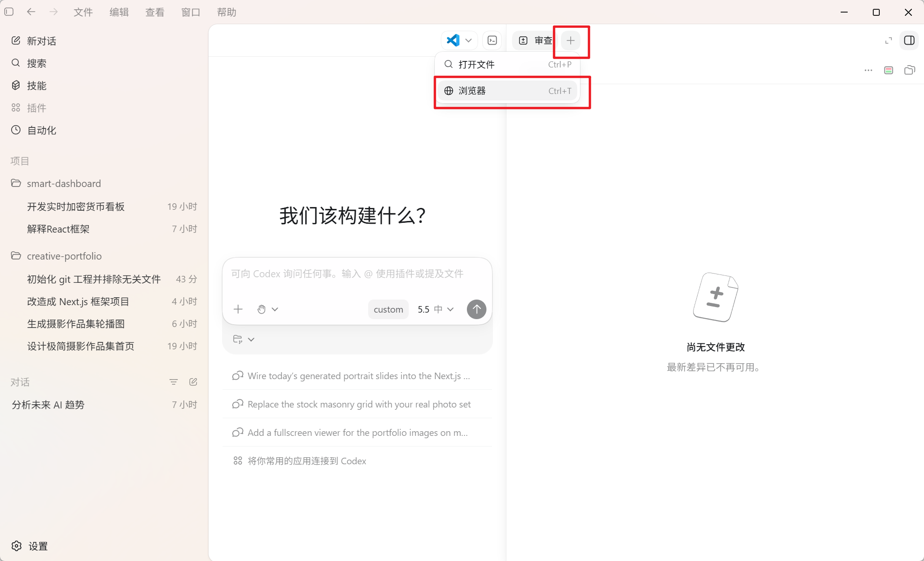Open the 分析未来 AI 趋势 conversation
The image size is (924, 561).
(x=104, y=405)
